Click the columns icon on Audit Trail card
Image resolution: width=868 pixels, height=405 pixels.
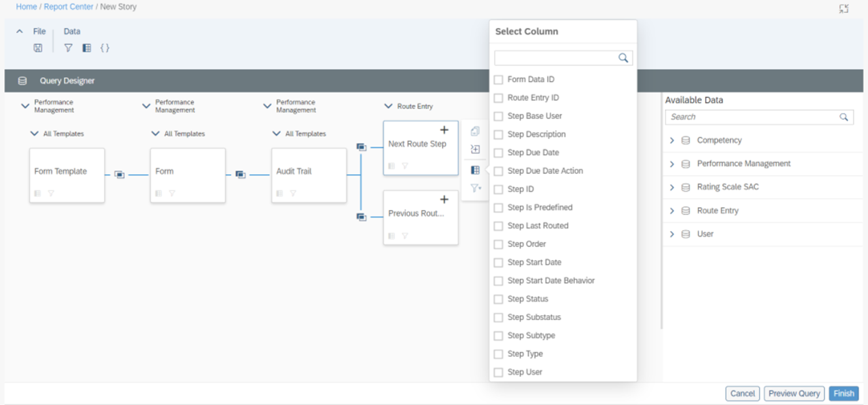pos(280,193)
